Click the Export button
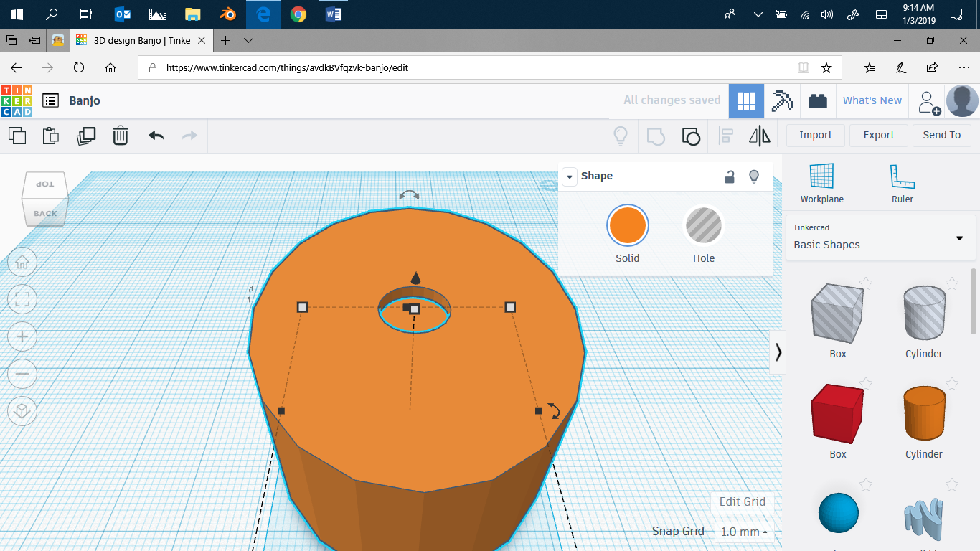Image resolution: width=980 pixels, height=551 pixels. click(879, 135)
